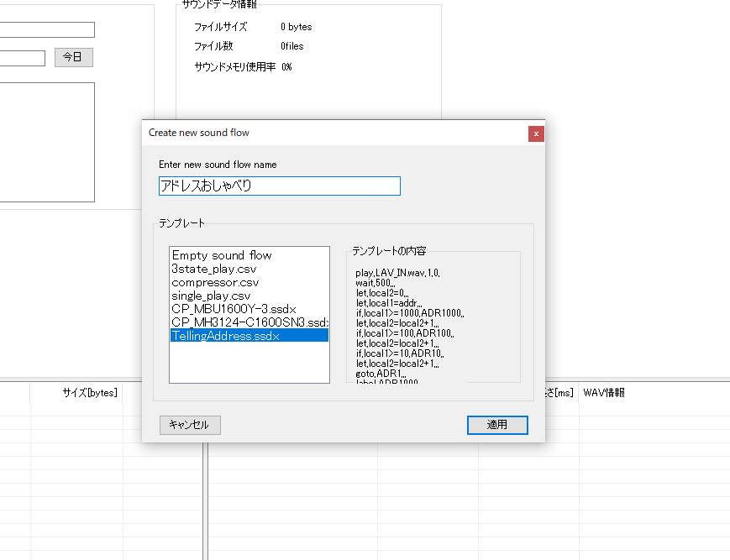Click the large empty text box on the left
This screenshot has width=730, height=560.
pyautogui.click(x=46, y=142)
